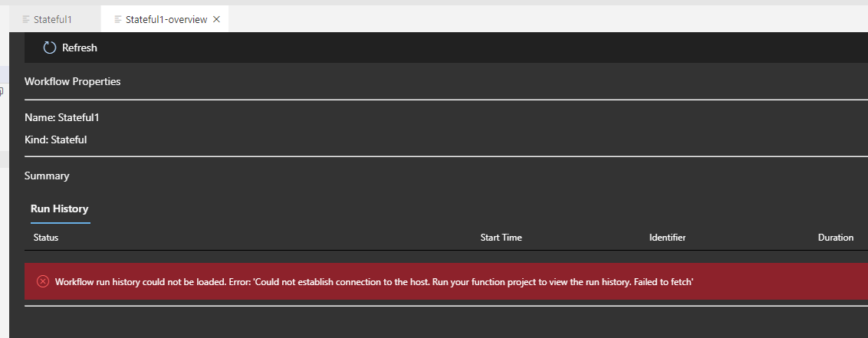This screenshot has width=868, height=338.
Task: Click the file icon on Stateful1-overview tab
Action: coord(118,19)
